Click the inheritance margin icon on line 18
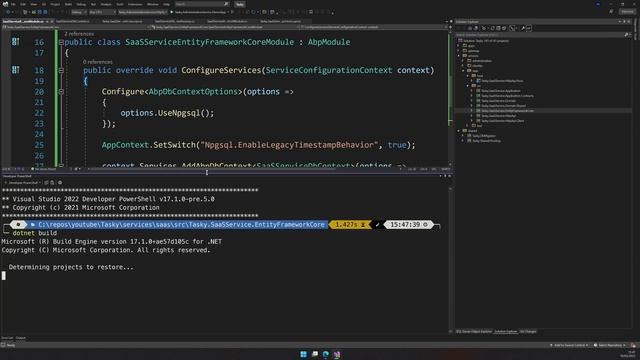Viewport: 640px width, 360px height. pos(16,70)
